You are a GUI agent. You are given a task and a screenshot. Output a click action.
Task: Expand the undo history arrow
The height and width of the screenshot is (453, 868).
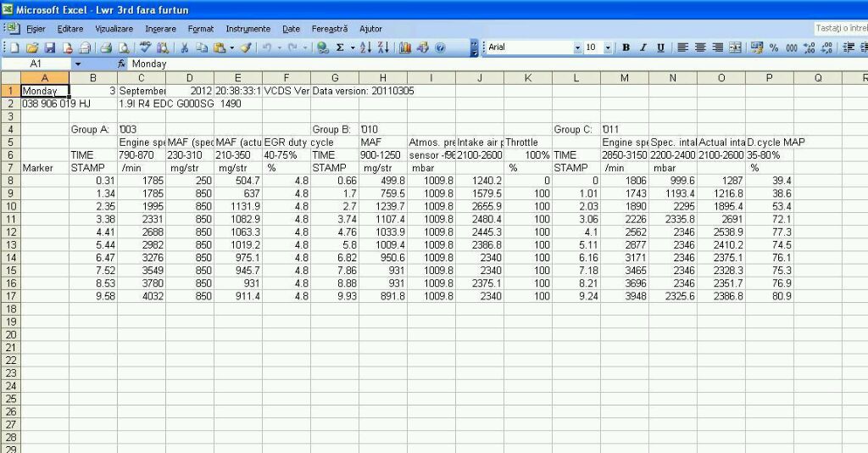pos(279,48)
